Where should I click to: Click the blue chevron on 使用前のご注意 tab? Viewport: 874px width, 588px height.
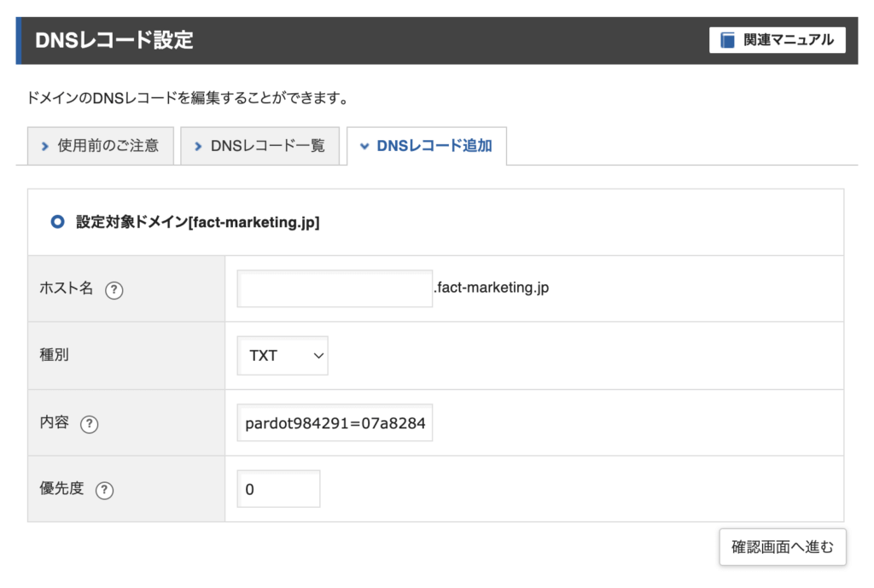(44, 146)
